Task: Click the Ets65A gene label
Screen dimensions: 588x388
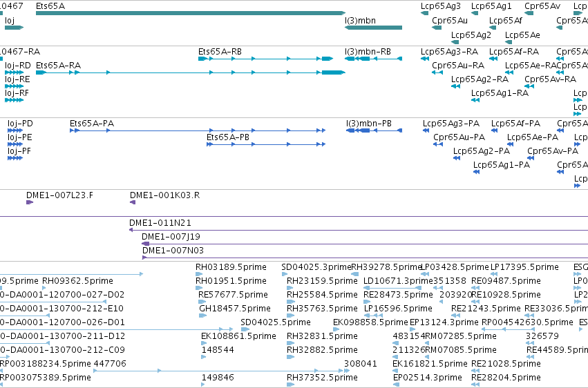Action: point(50,6)
